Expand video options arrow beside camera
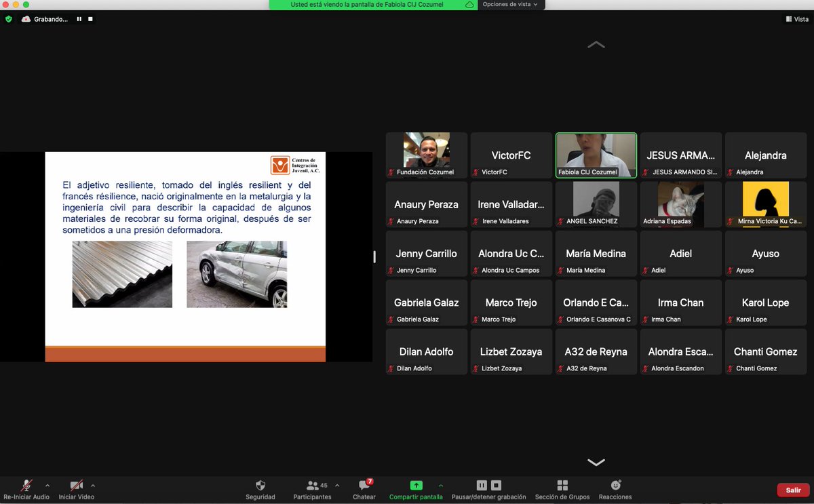Viewport: 814px width, 504px height. click(x=93, y=486)
